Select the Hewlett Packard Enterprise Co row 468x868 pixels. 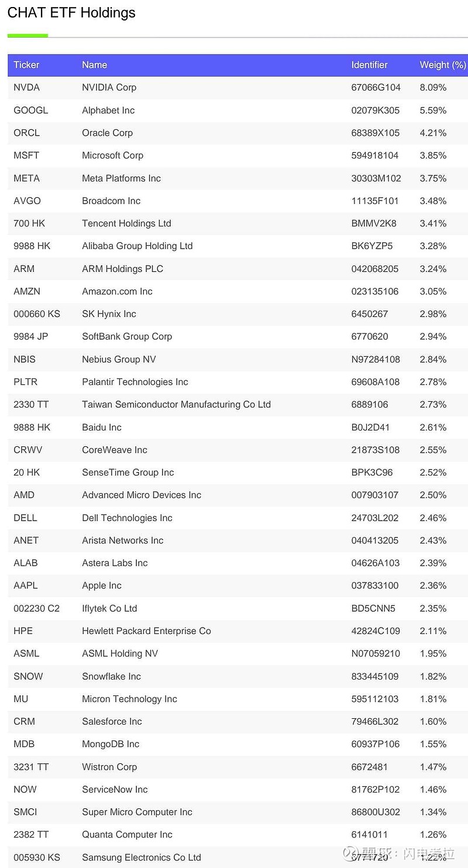click(x=146, y=631)
